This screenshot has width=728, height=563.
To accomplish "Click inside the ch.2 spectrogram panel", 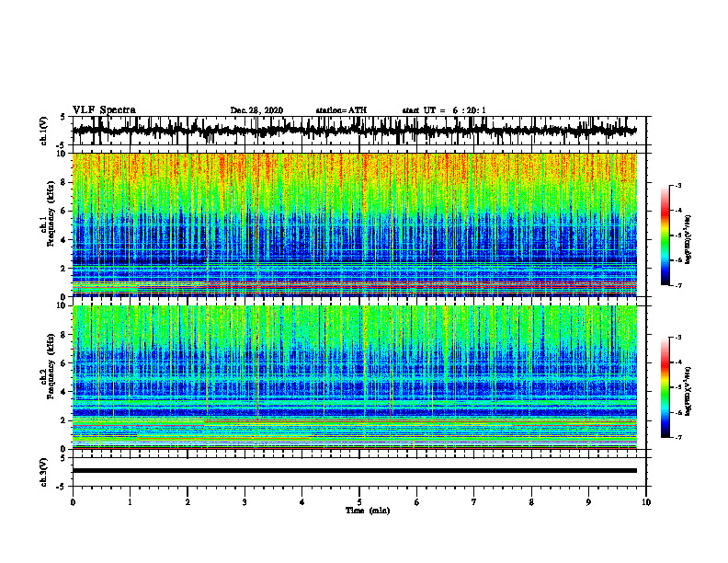I will [x=354, y=377].
